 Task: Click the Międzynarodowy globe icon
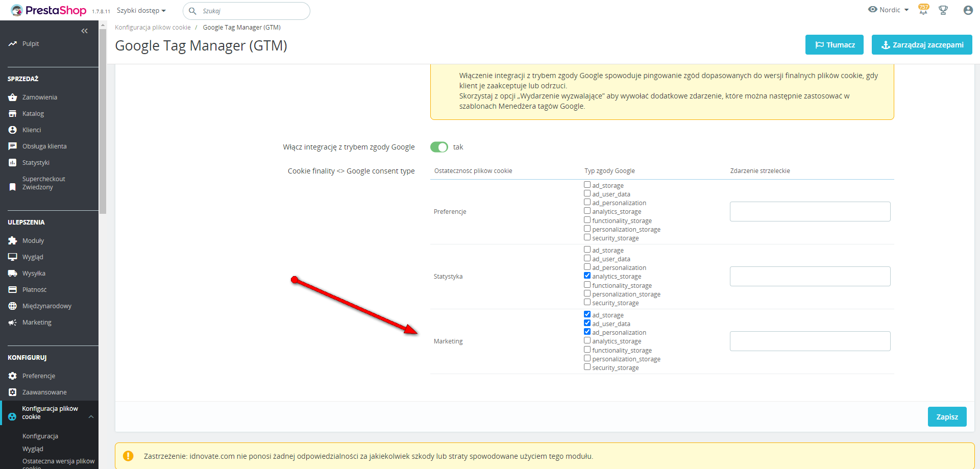(13, 306)
